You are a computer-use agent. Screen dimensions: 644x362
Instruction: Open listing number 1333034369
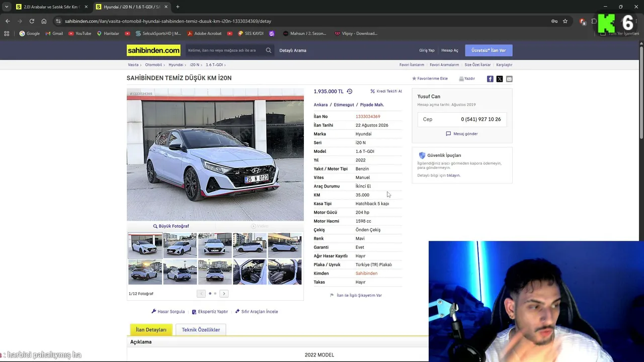click(368, 117)
